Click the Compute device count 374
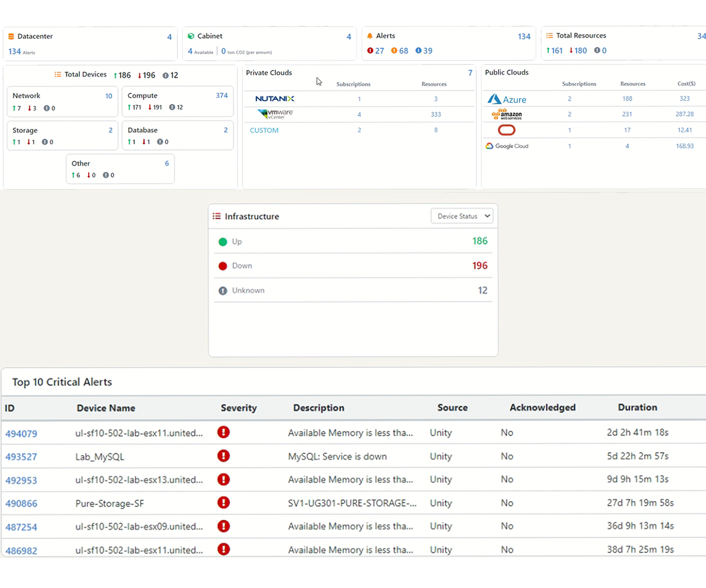Image resolution: width=706 pixels, height=588 pixels. click(x=222, y=96)
